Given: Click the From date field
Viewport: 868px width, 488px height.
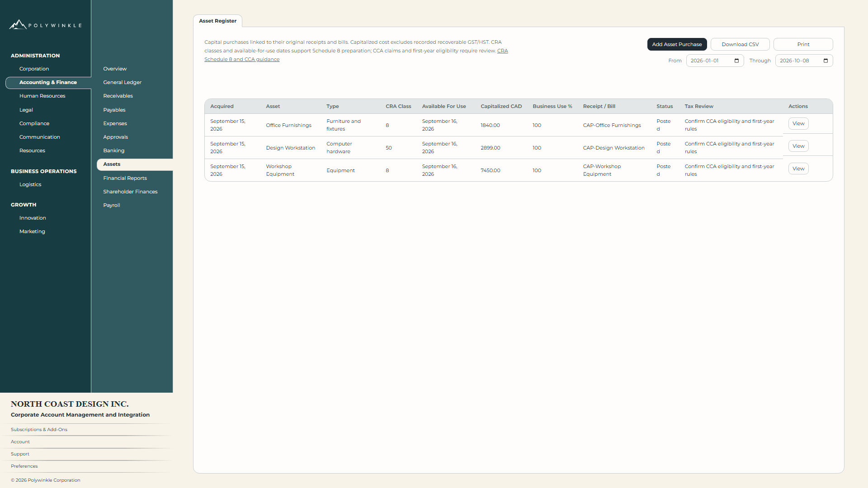Looking at the screenshot, I should point(715,61).
